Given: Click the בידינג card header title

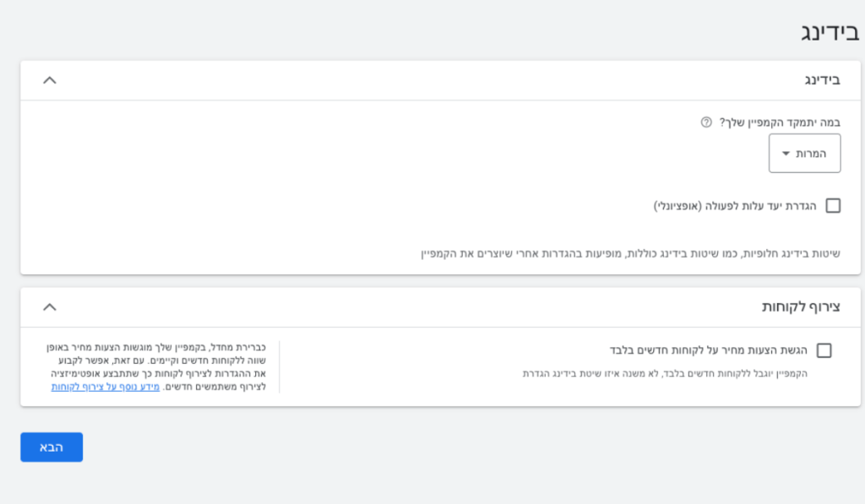Looking at the screenshot, I should (x=822, y=80).
